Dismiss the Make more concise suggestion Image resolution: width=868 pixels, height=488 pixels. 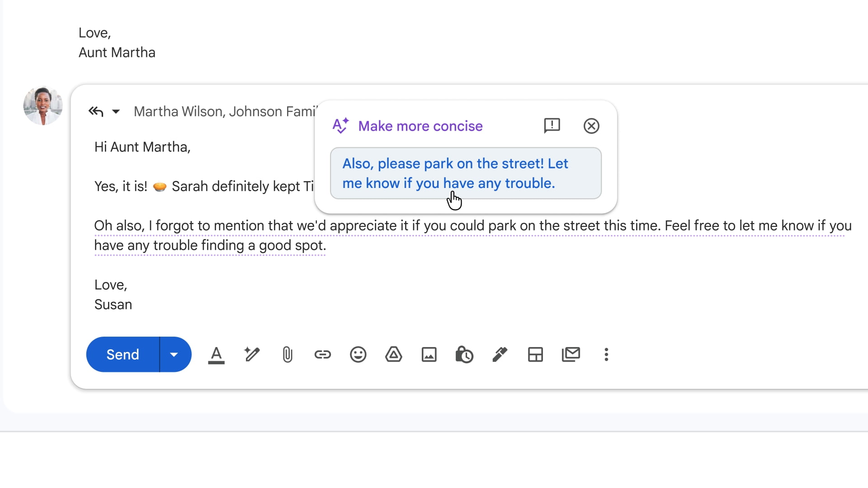click(x=591, y=126)
